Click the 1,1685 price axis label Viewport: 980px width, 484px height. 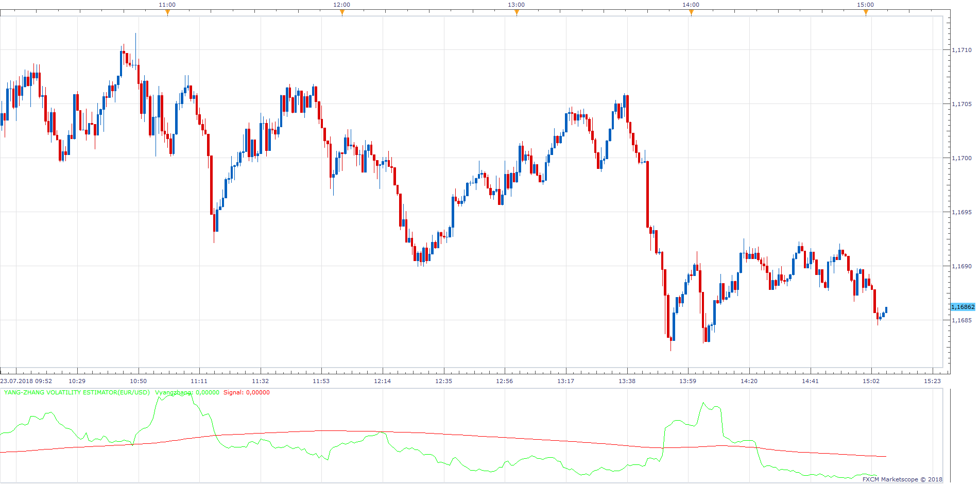961,320
